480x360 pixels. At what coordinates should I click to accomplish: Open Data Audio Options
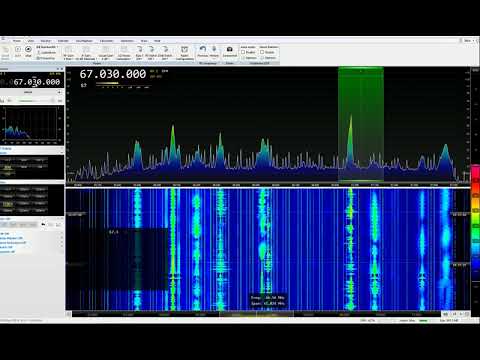(250, 58)
